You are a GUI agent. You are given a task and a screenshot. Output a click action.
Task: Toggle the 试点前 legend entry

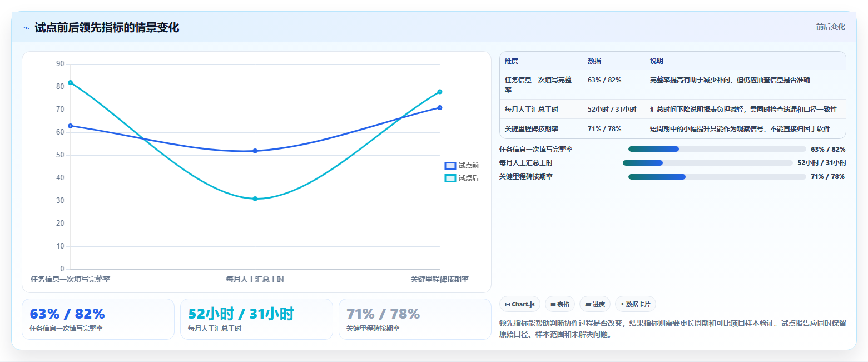pyautogui.click(x=462, y=166)
